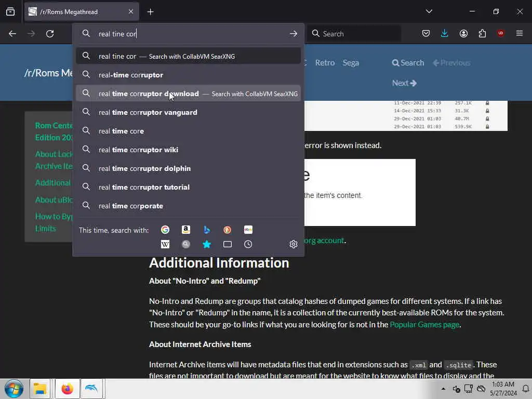Viewport: 532px width, 399px height.
Task: Open the org account link
Action: [x=324, y=240]
